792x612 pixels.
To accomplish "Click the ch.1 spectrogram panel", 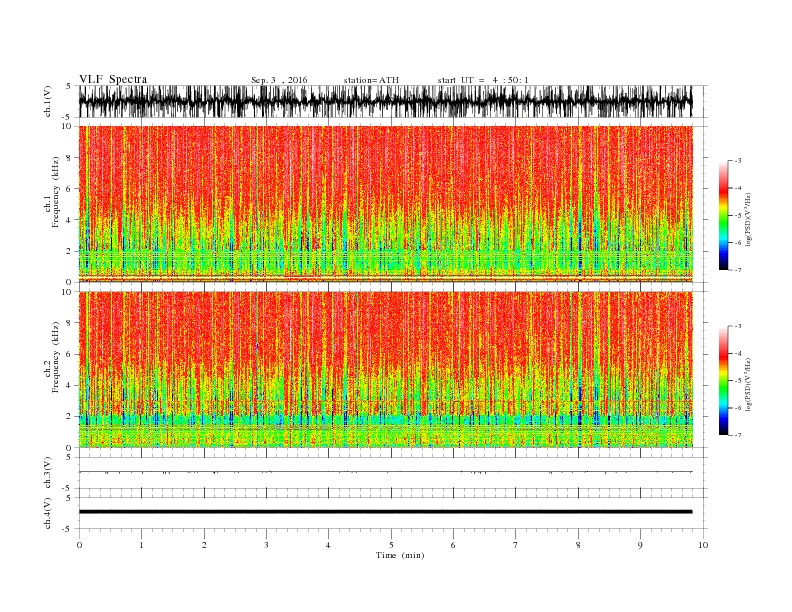I will 385,204.
